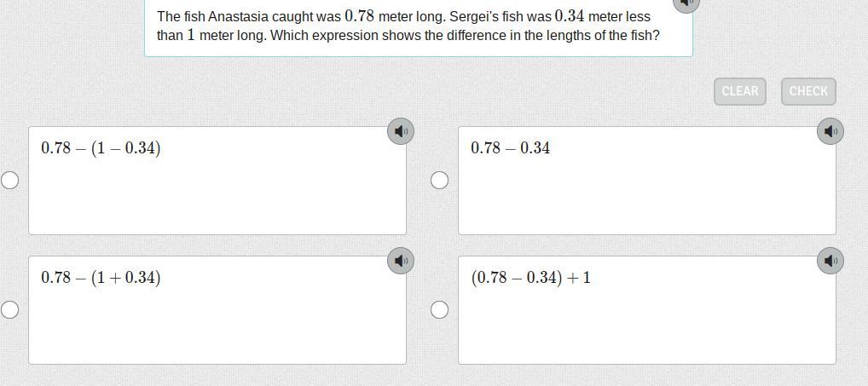This screenshot has height=386, width=868.
Task: Click the expression text 0.78 − (1 − 0.34)
Action: (x=101, y=148)
